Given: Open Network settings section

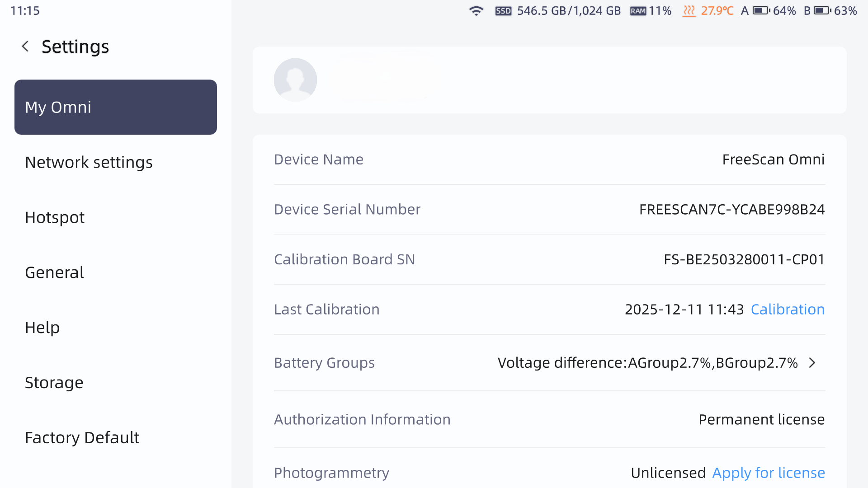Looking at the screenshot, I should click(x=89, y=162).
